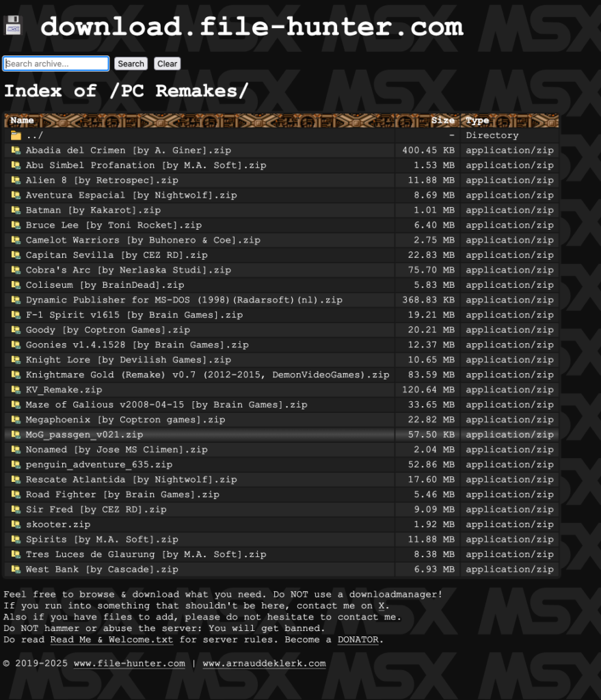This screenshot has width=601, height=700.
Task: Sort by the Name column header
Action: click(x=22, y=120)
